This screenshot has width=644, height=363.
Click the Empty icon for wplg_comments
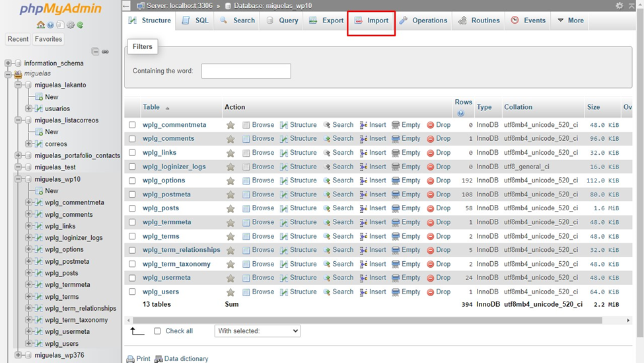(396, 139)
